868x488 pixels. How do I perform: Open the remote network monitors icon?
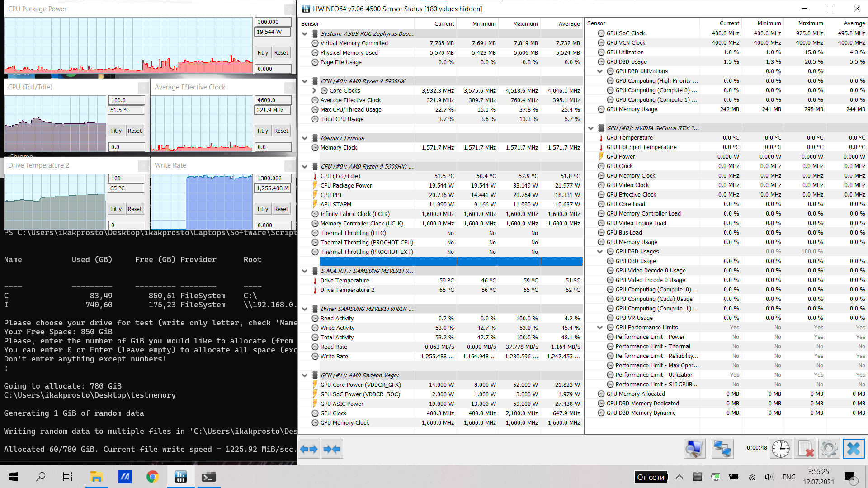722,449
